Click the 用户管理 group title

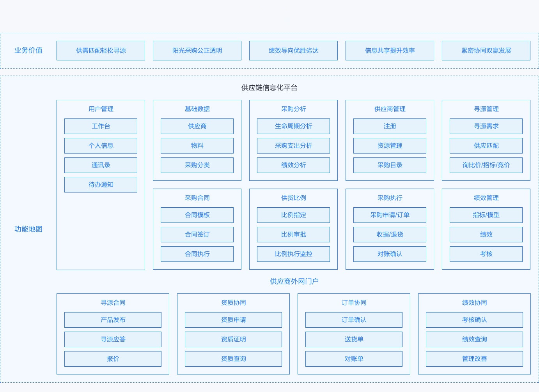(x=101, y=109)
